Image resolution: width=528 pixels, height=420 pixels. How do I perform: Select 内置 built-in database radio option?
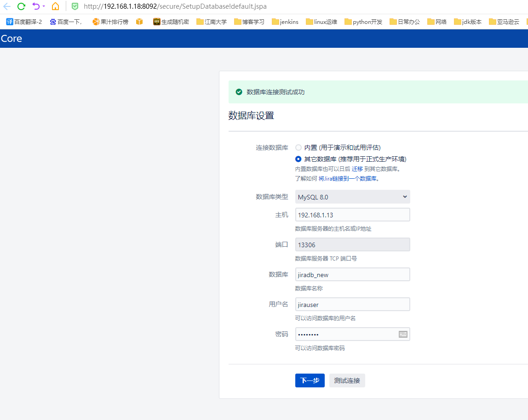[x=298, y=148]
